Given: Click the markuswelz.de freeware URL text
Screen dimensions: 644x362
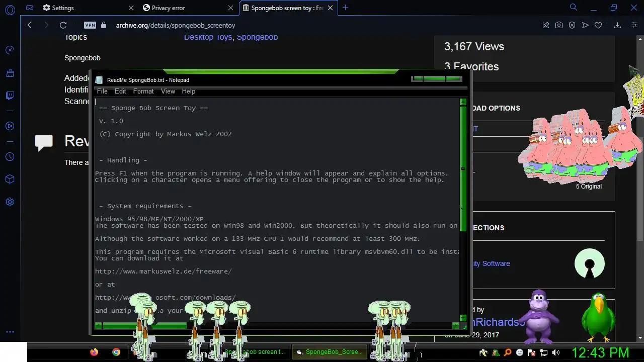Looking at the screenshot, I should pyautogui.click(x=164, y=271).
